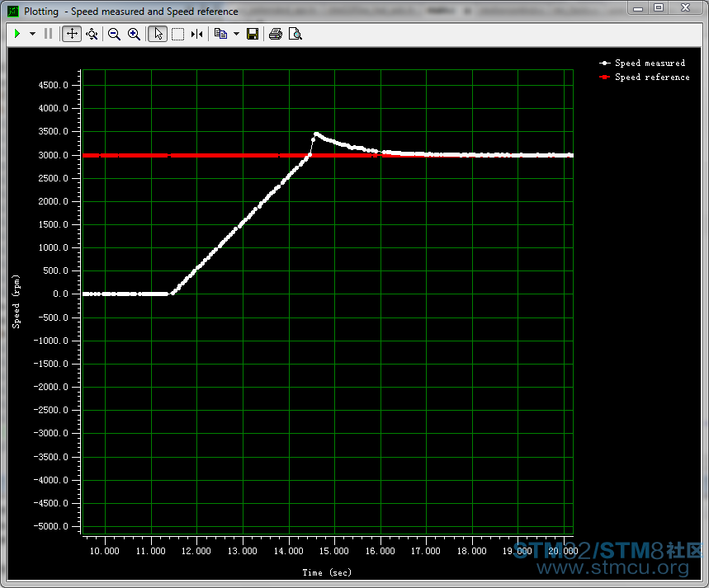This screenshot has width=709, height=588.
Task: Open Print Preview from the toolbar
Action: click(x=295, y=34)
